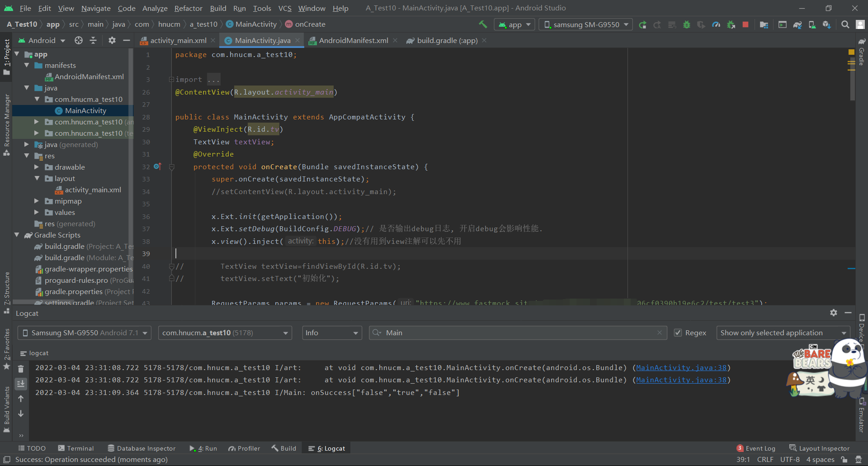Toggle the Build Variants tool window

pyautogui.click(x=6, y=409)
